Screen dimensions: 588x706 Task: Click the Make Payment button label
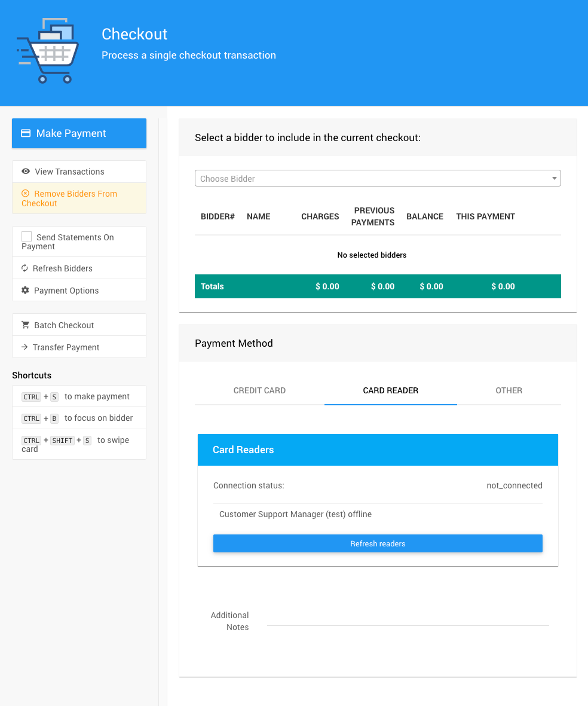[71, 133]
